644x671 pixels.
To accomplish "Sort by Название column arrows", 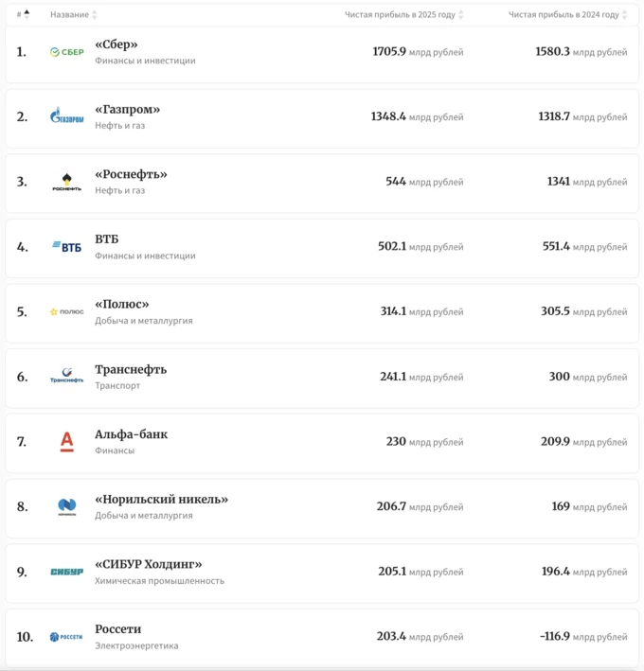I will click(95, 14).
